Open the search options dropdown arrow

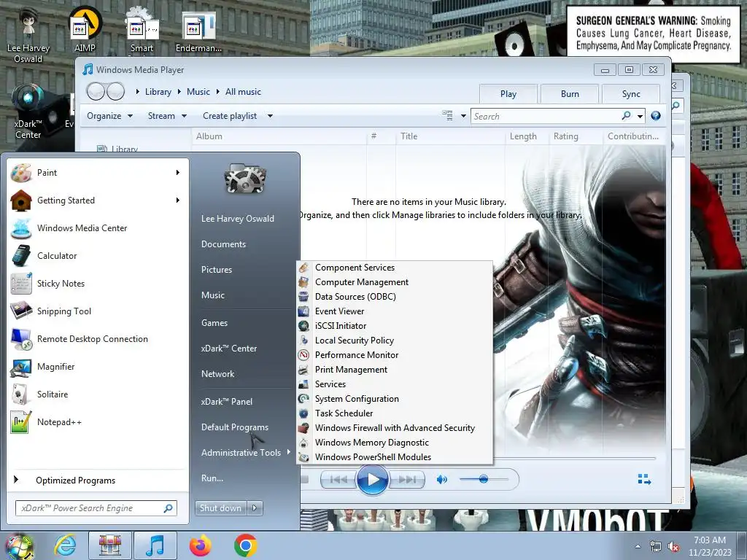640,116
